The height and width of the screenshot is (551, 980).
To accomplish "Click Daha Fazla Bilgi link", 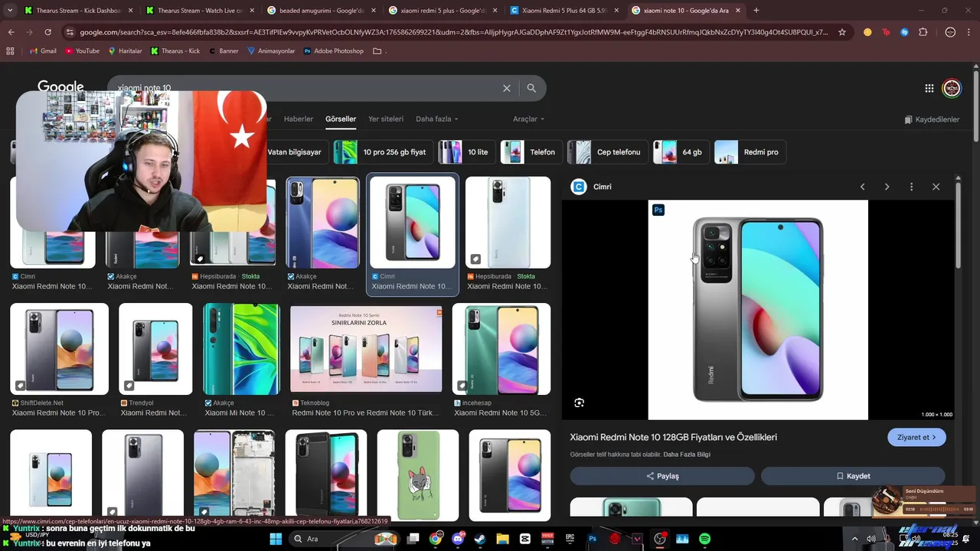I will [x=687, y=455].
